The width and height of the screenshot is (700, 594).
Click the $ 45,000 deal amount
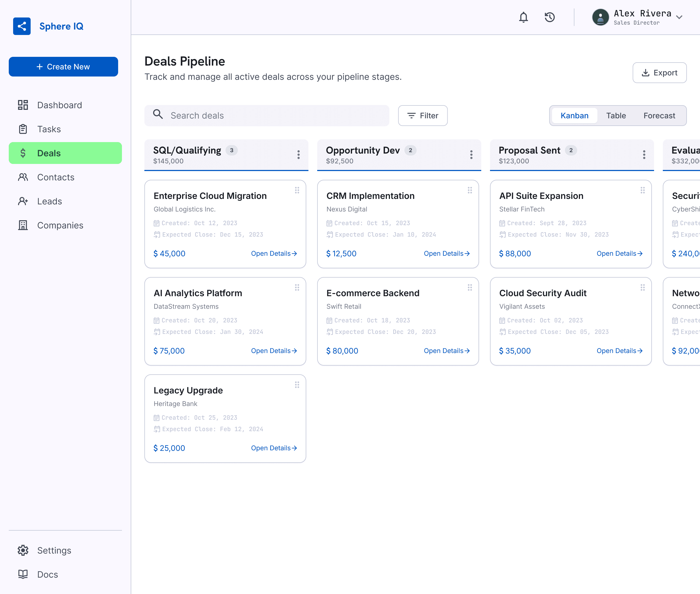[169, 254]
